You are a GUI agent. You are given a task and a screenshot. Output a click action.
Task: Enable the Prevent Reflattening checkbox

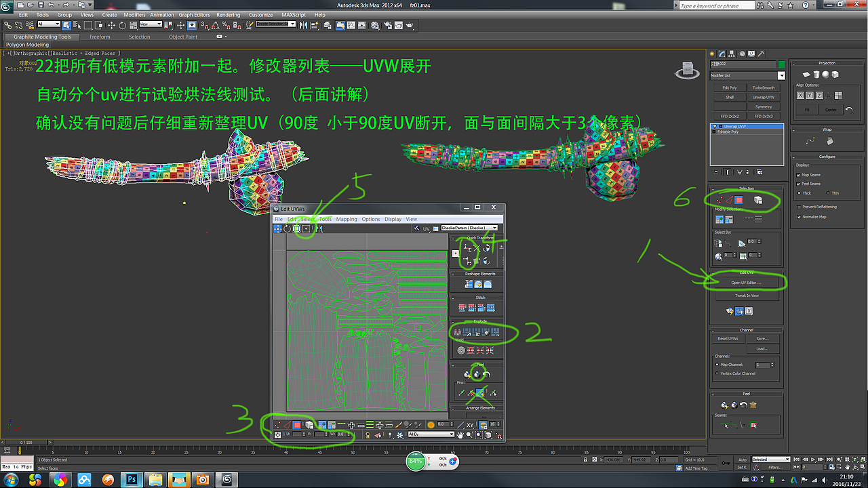coord(798,207)
